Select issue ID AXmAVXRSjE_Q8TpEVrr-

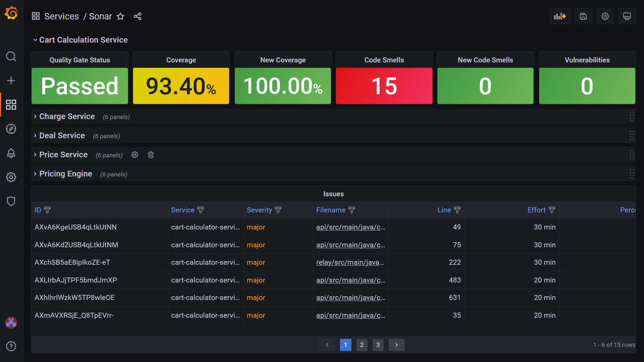click(74, 315)
